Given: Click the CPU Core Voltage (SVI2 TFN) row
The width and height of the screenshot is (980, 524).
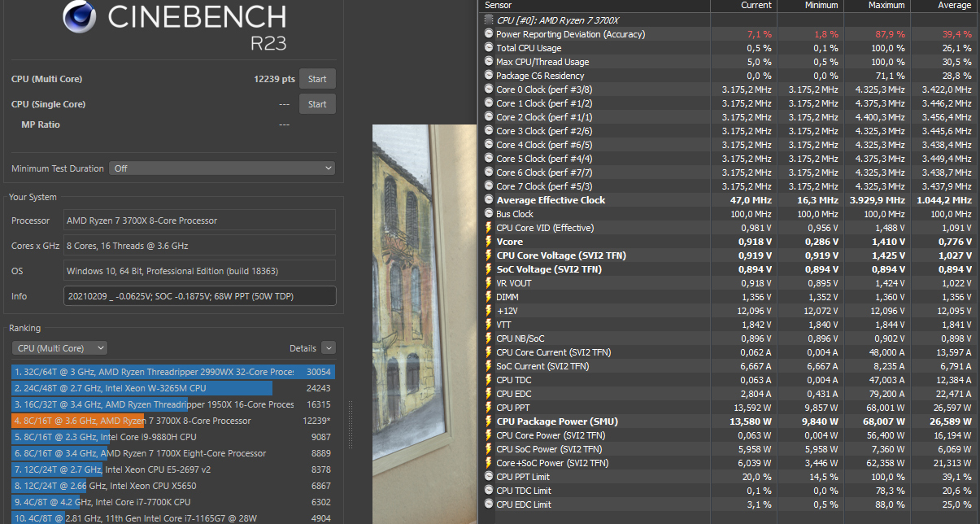Looking at the screenshot, I should (728, 255).
